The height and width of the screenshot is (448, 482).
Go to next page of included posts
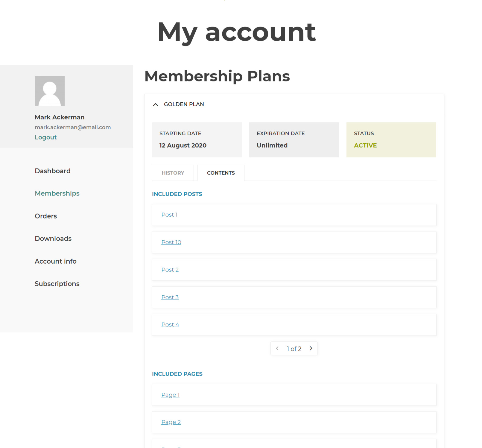[x=311, y=348]
